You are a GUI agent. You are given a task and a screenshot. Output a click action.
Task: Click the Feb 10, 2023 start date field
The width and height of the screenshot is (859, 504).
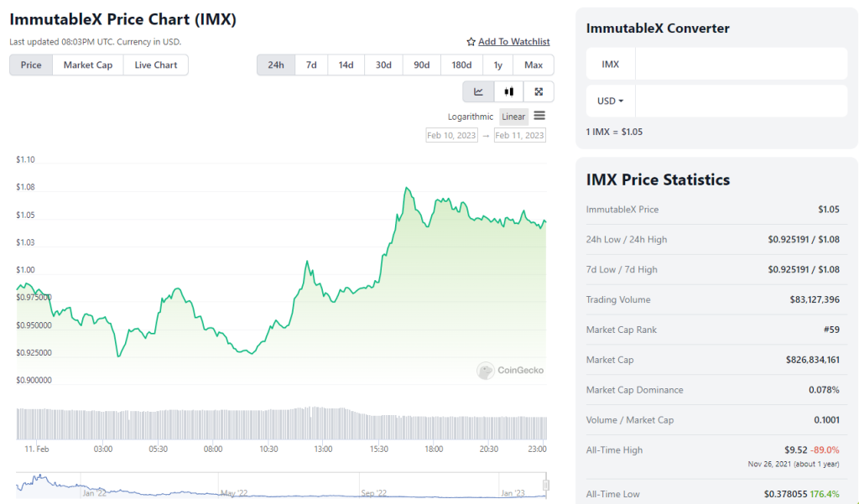pyautogui.click(x=451, y=135)
